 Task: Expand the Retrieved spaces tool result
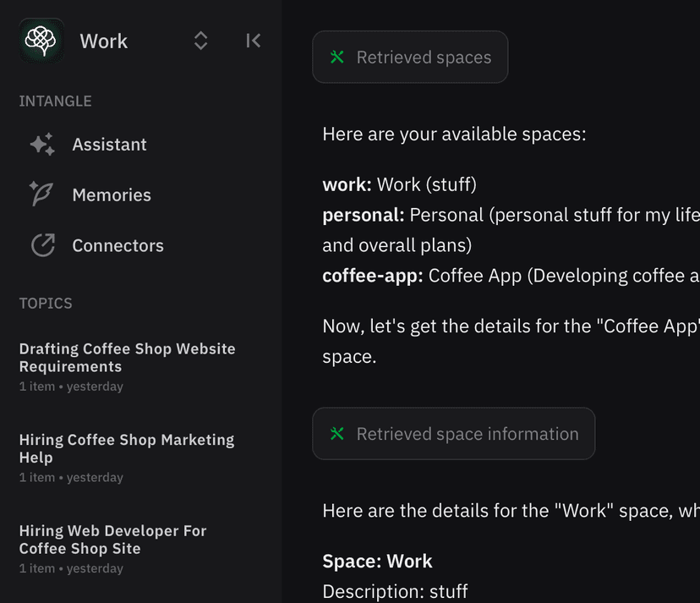point(410,57)
